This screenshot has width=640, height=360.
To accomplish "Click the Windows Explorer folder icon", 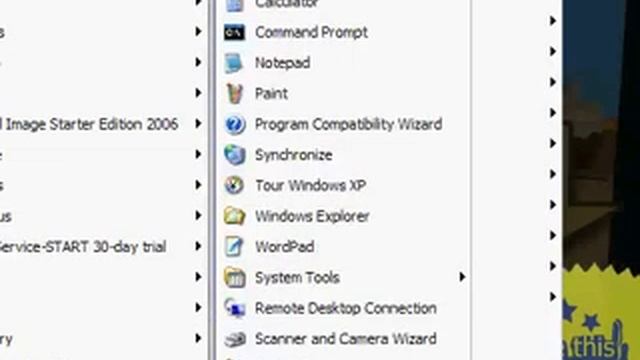I will click(x=235, y=216).
